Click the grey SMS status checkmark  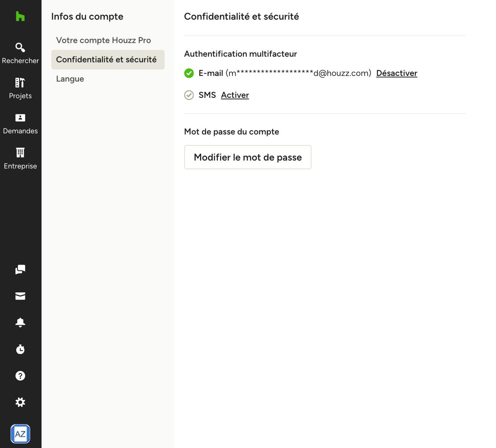click(x=189, y=95)
